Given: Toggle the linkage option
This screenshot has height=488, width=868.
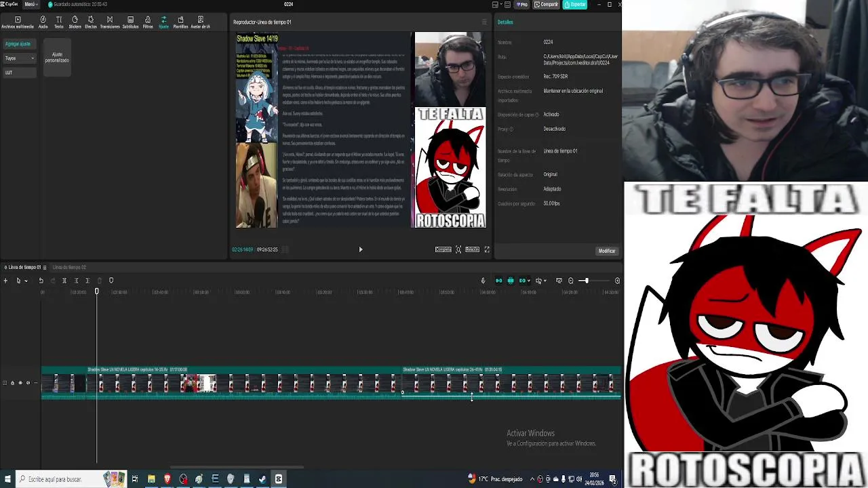Looking at the screenshot, I should [523, 281].
